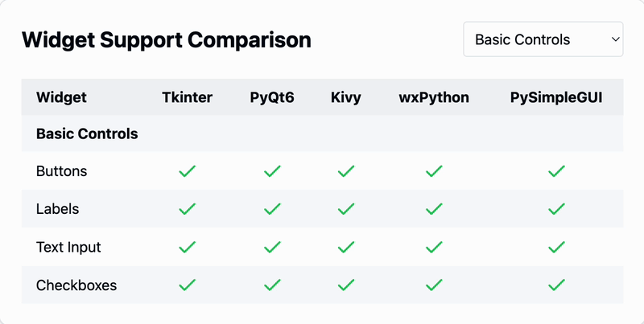
Task: Click the Checkboxes row label
Action: (x=76, y=285)
